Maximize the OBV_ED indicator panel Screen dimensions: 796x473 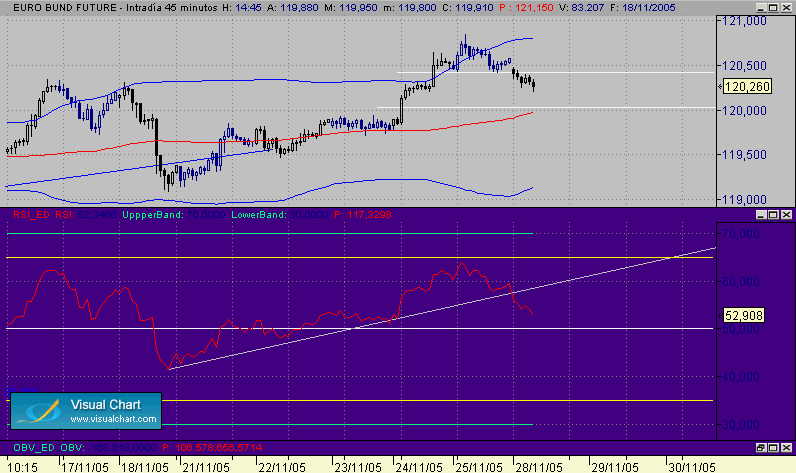point(773,448)
